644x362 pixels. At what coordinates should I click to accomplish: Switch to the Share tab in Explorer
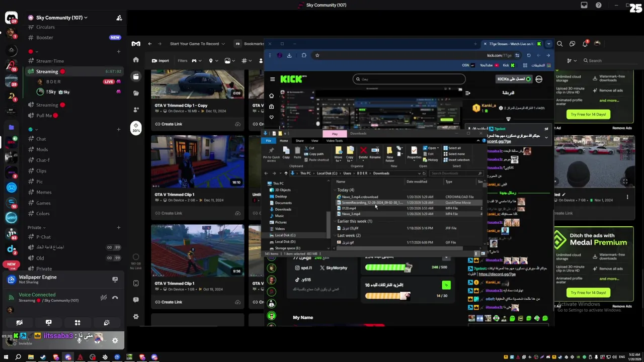pos(299,141)
